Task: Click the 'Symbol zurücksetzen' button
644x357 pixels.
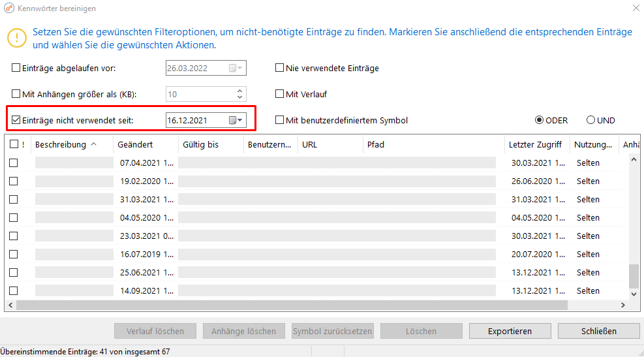Action: (333, 331)
